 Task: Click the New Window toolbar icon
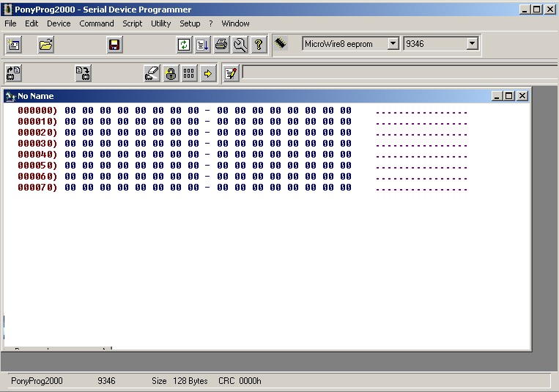pyautogui.click(x=13, y=45)
